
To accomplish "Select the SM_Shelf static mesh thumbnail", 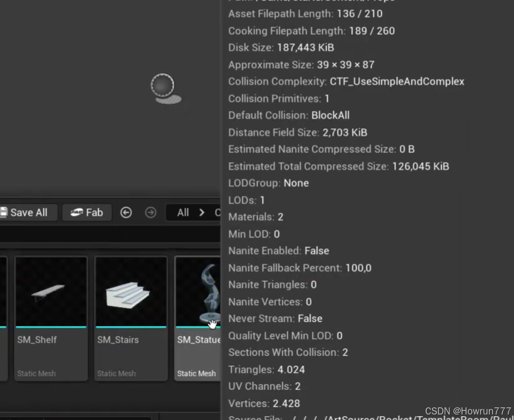I will [51, 292].
